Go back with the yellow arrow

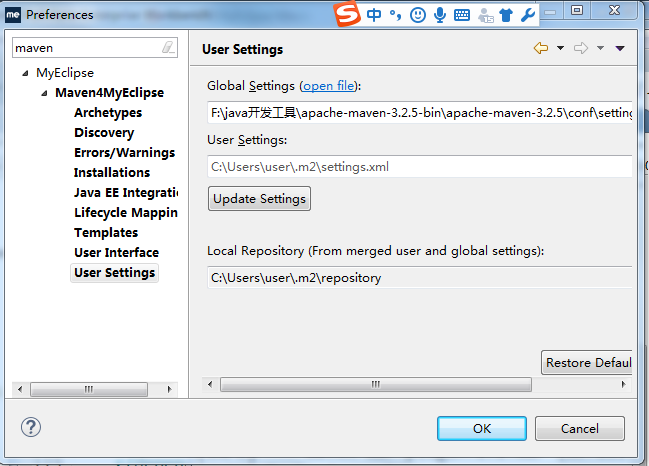[x=541, y=48]
